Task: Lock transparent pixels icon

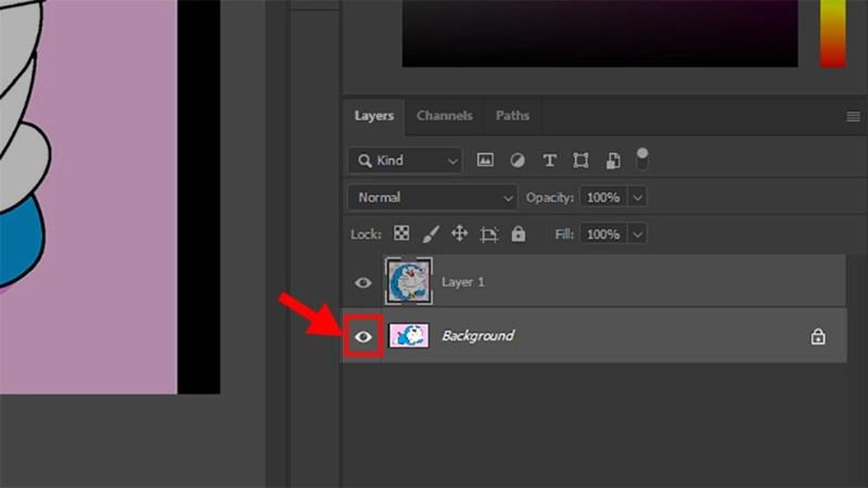Action: coord(401,233)
